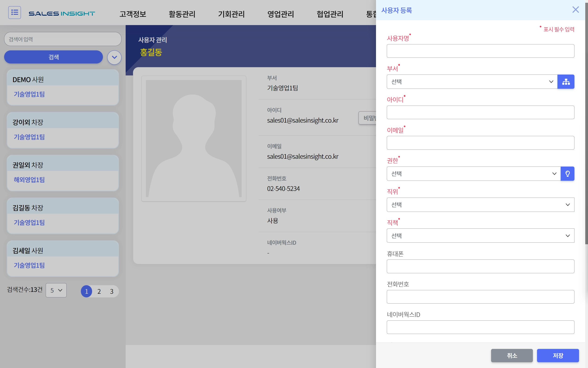The height and width of the screenshot is (368, 588).
Task: Click the 취소 button
Action: (512, 356)
